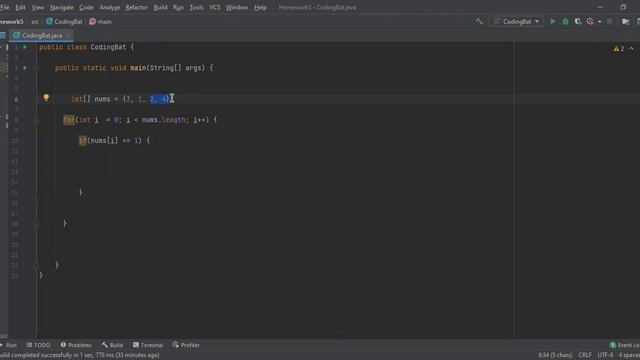Open the CodingBat run configuration dropdown
Image resolution: width=640 pixels, height=360 pixels.
click(517, 22)
